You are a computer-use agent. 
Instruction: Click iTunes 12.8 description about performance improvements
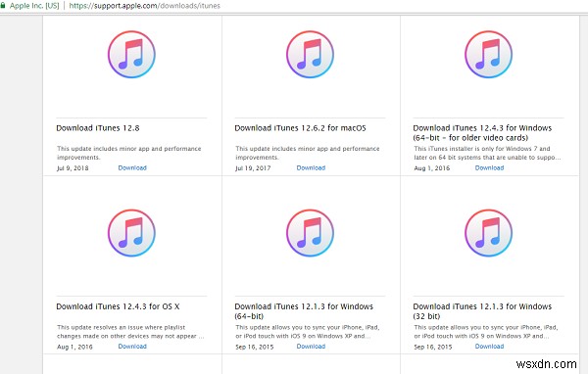click(129, 153)
